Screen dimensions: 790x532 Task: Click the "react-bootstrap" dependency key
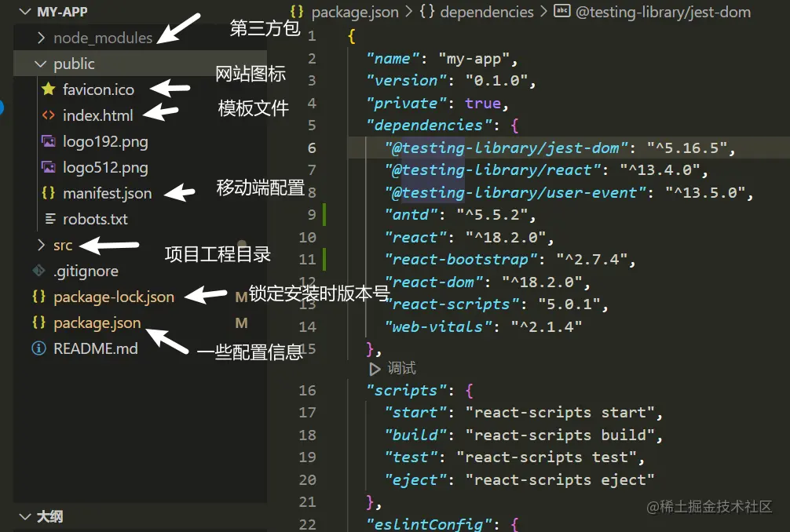click(x=460, y=260)
